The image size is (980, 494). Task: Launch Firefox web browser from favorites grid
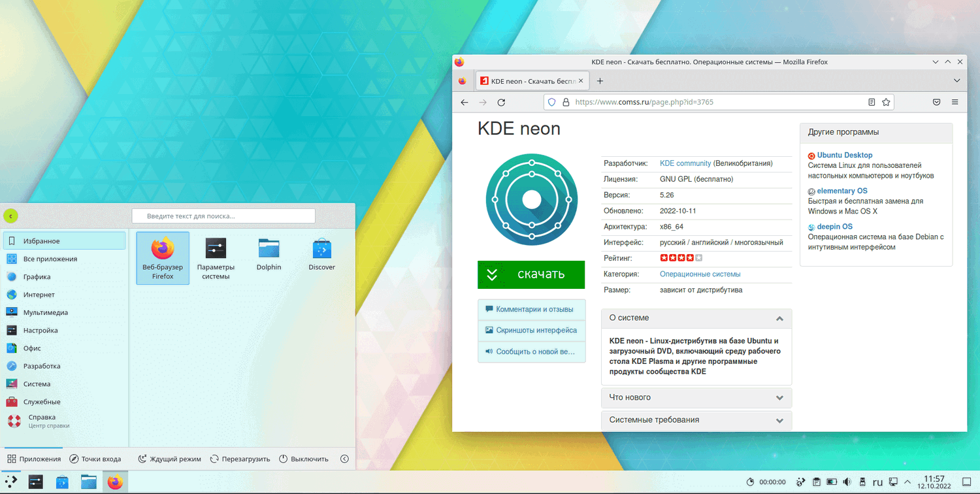point(163,258)
